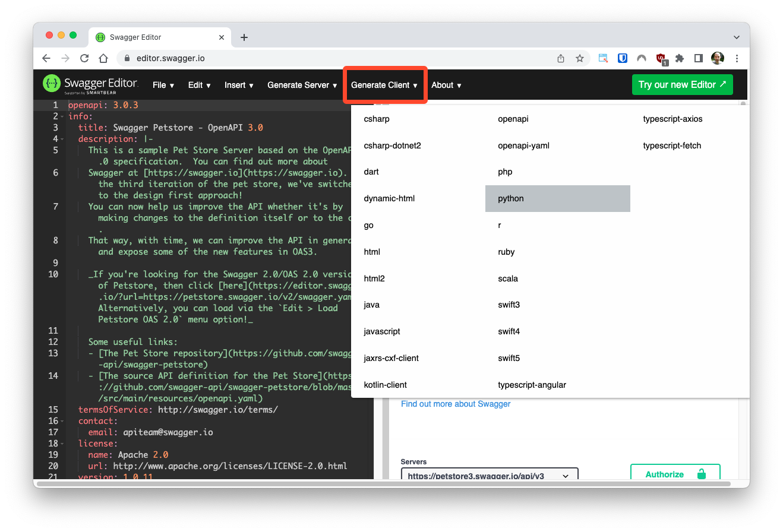The width and height of the screenshot is (783, 532).
Task: Choose dart client
Action: click(x=418, y=172)
